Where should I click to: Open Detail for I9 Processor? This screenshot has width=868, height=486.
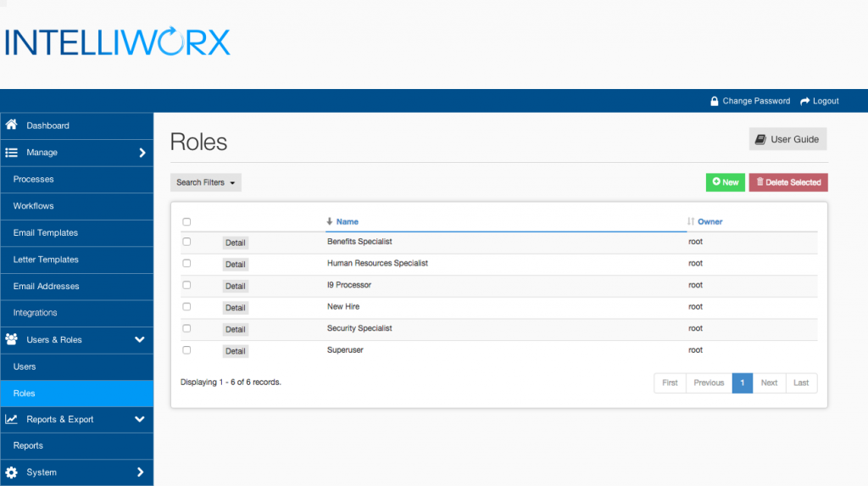236,286
